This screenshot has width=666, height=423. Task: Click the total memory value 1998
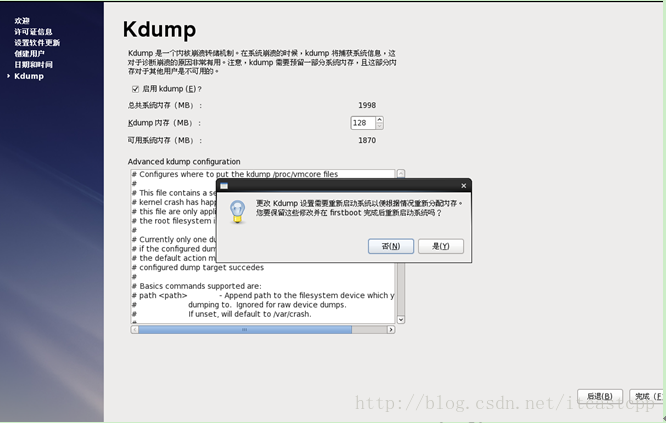367,105
